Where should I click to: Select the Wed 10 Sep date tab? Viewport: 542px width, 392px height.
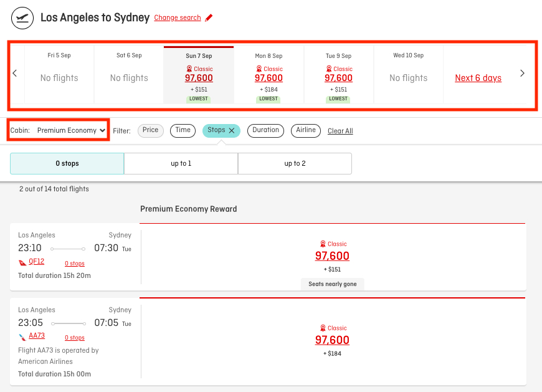tap(408, 74)
